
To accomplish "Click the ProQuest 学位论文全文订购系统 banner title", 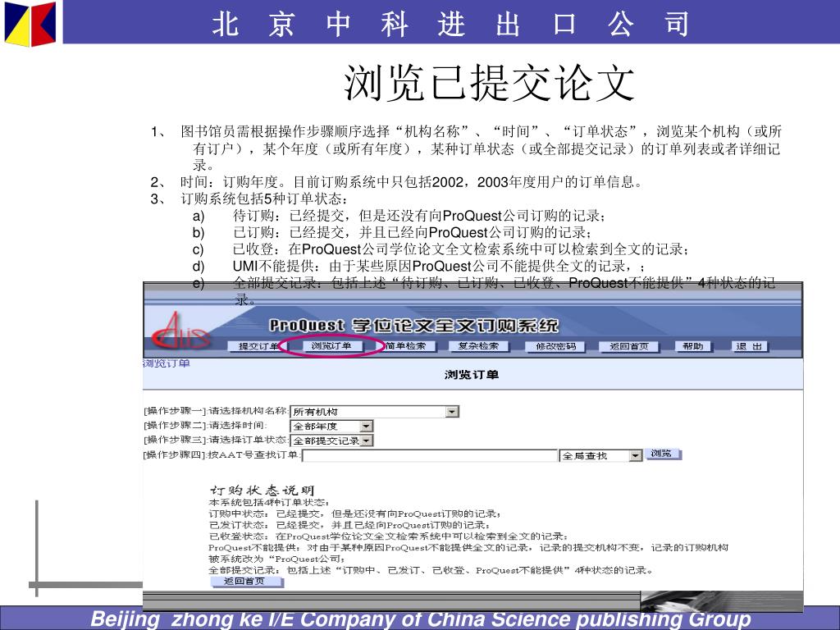I will pyautogui.click(x=413, y=325).
